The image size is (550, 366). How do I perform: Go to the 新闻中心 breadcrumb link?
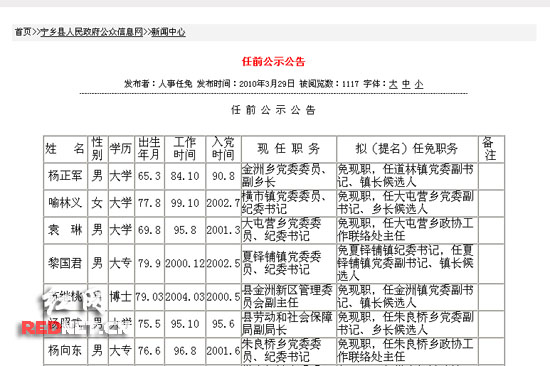[x=168, y=32]
